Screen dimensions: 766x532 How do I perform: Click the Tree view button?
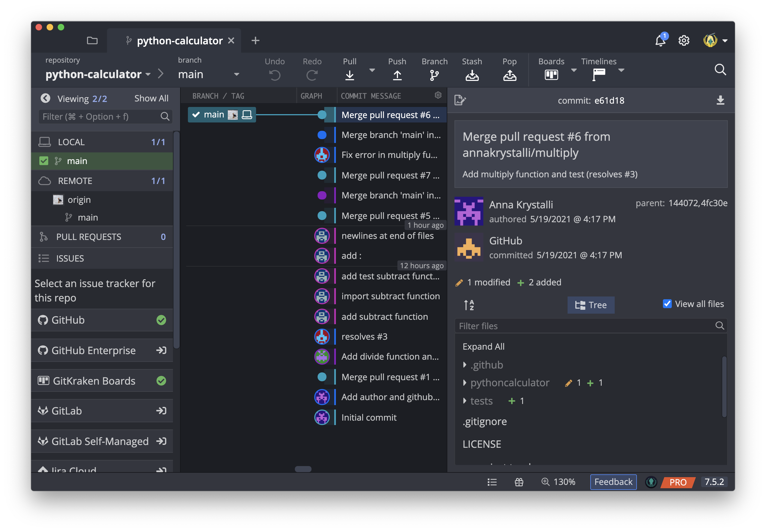591,305
